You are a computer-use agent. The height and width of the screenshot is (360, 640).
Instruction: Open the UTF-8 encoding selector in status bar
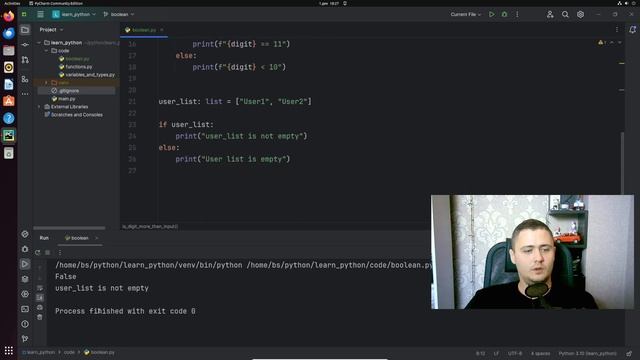[515, 353]
